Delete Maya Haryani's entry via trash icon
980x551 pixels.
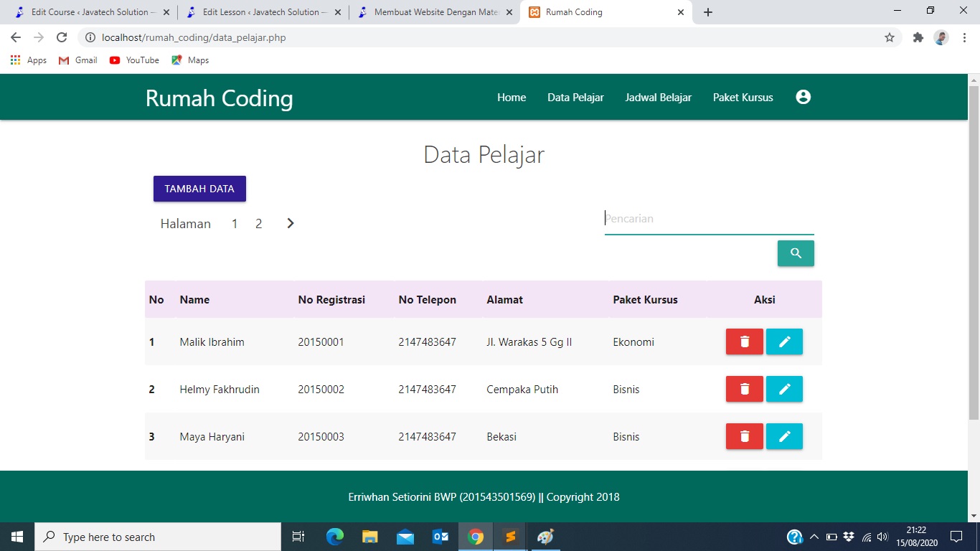point(744,436)
